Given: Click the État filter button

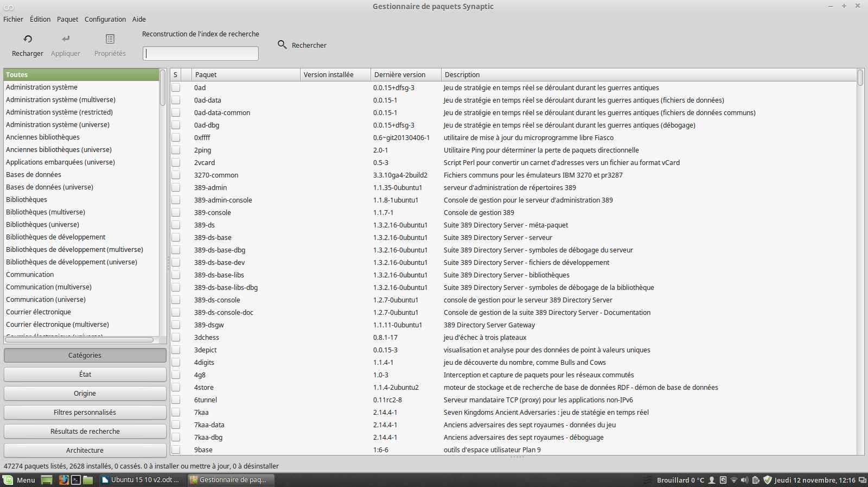Looking at the screenshot, I should (x=85, y=374).
